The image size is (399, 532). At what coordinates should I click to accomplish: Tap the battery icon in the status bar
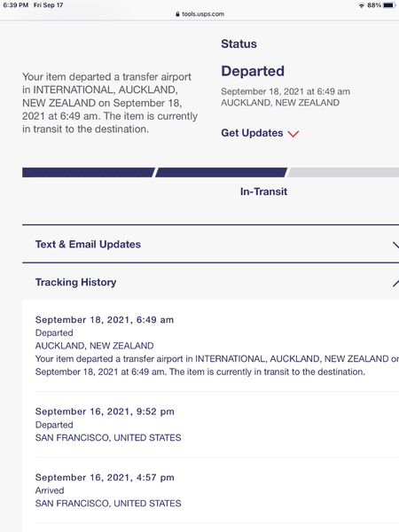click(389, 5)
